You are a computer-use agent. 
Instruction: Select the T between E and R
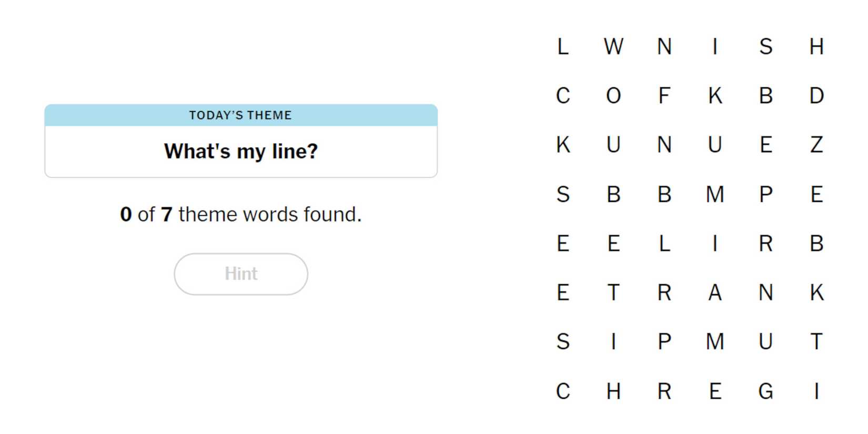click(613, 292)
